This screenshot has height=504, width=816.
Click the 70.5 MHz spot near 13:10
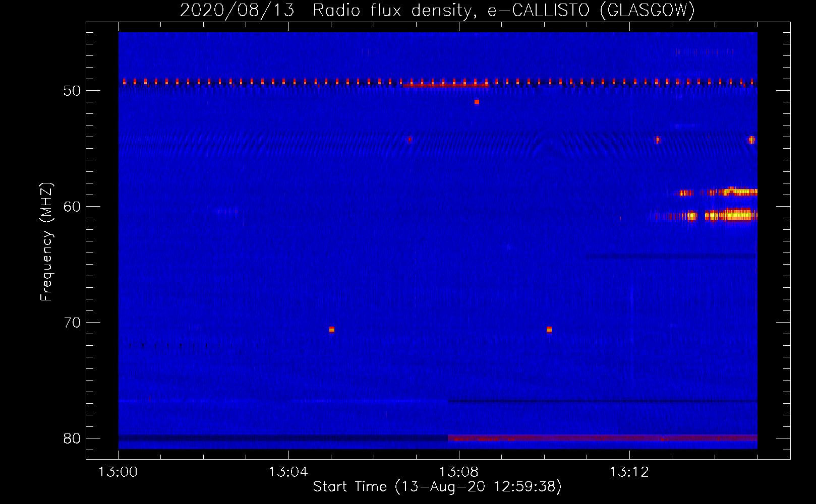pyautogui.click(x=549, y=329)
